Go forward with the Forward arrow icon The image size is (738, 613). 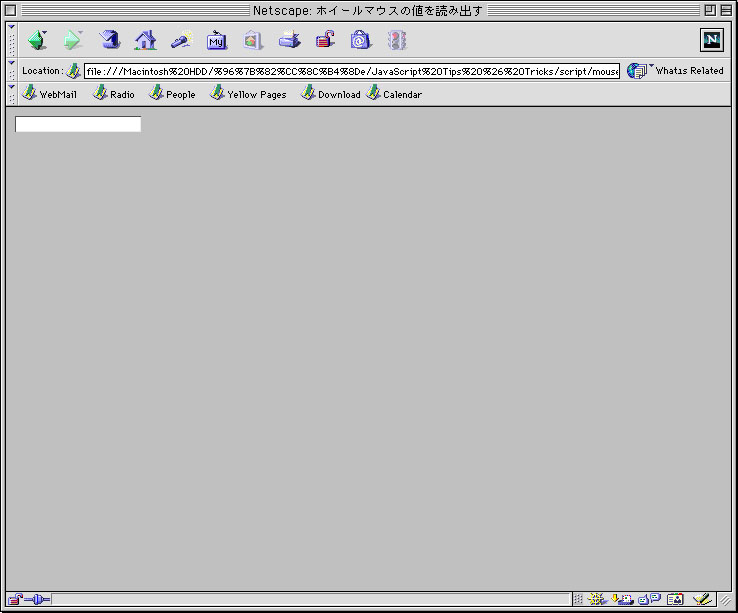[x=73, y=40]
